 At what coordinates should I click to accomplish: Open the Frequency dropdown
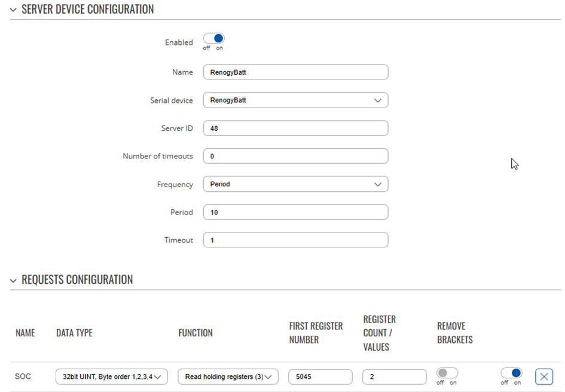coord(295,184)
